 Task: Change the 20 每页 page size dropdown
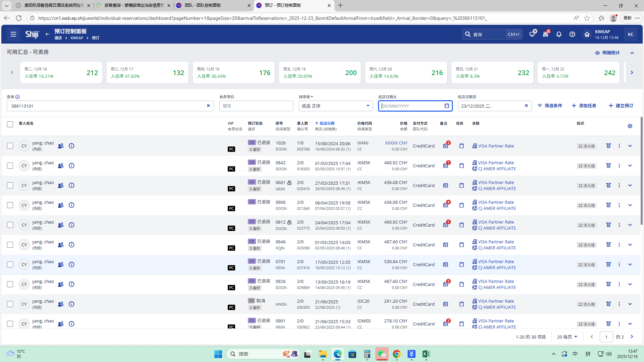click(x=567, y=337)
